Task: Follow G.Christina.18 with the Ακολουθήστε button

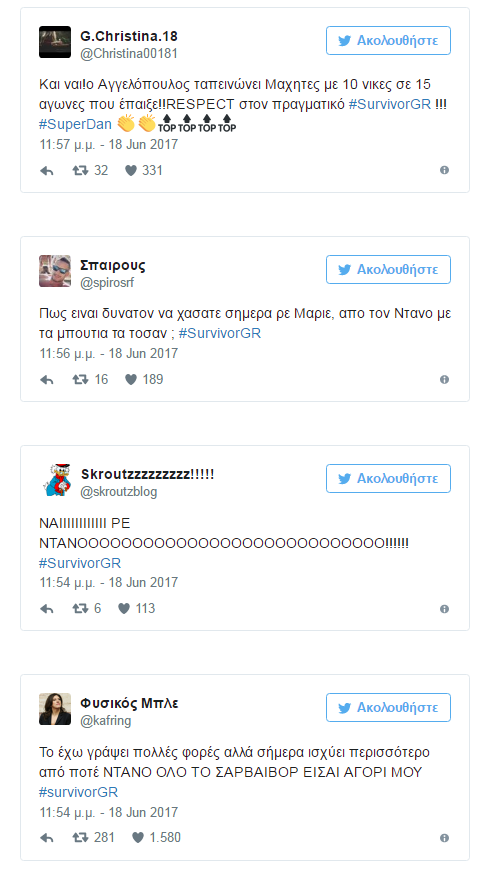Action: (388, 41)
